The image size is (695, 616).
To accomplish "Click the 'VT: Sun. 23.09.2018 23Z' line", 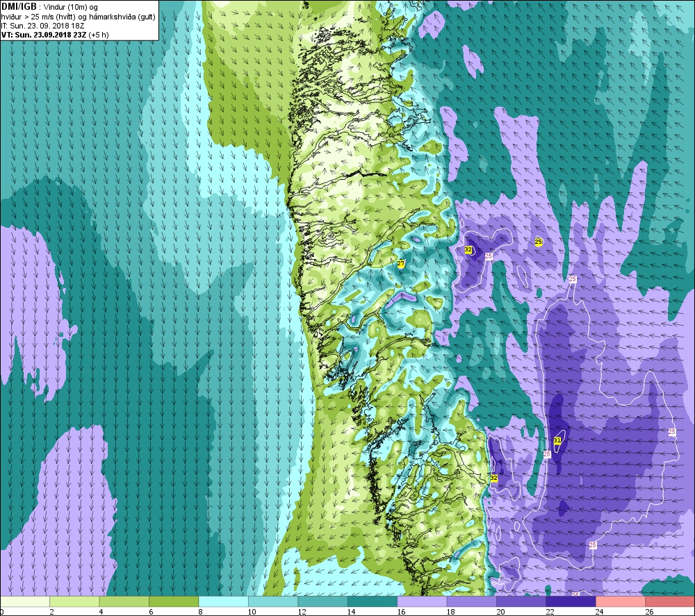I will point(44,35).
